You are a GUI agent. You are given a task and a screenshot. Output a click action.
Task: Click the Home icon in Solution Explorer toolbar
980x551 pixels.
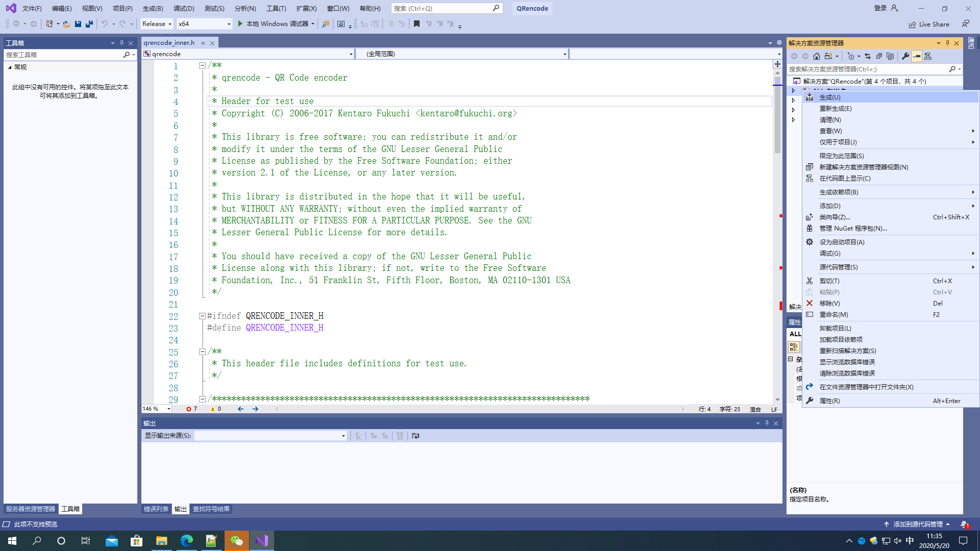tap(817, 57)
